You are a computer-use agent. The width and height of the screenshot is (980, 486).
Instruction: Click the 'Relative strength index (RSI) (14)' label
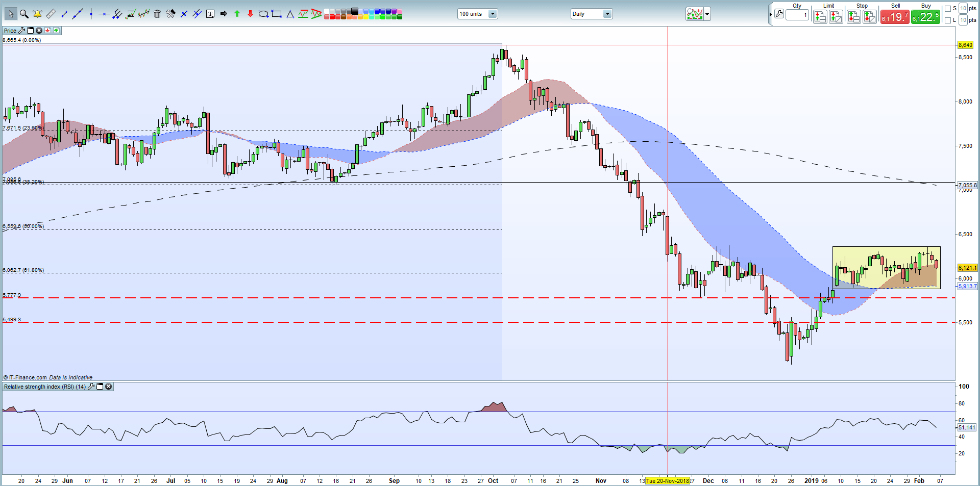pyautogui.click(x=45, y=387)
